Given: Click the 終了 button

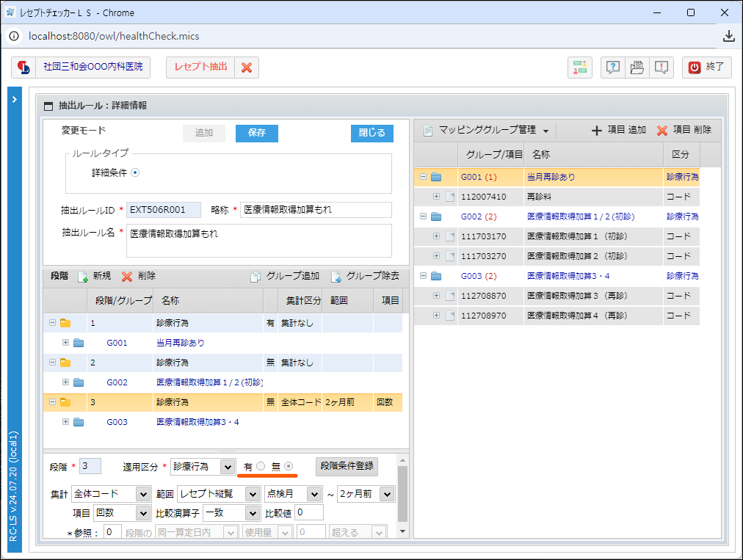Looking at the screenshot, I should point(707,68).
